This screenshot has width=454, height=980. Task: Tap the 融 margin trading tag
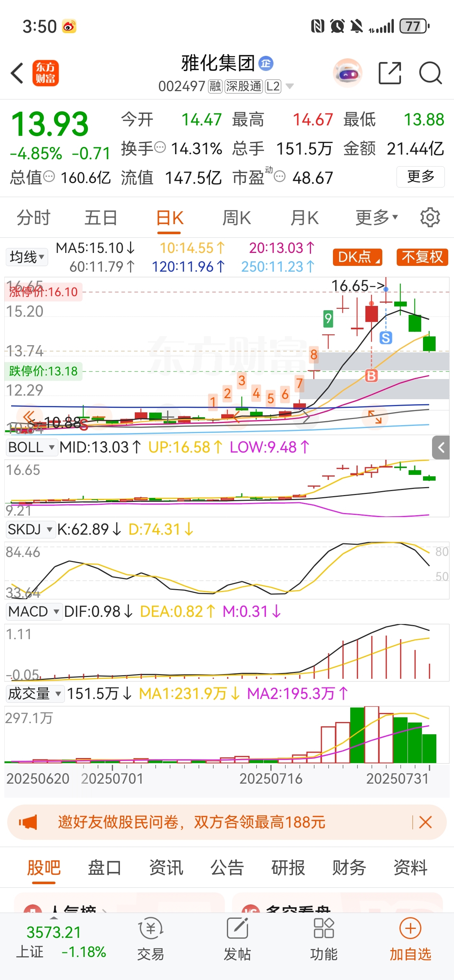215,86
